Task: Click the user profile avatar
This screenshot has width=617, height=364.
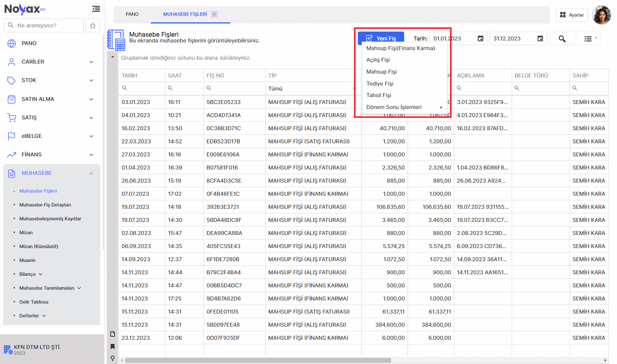Action: click(x=602, y=15)
